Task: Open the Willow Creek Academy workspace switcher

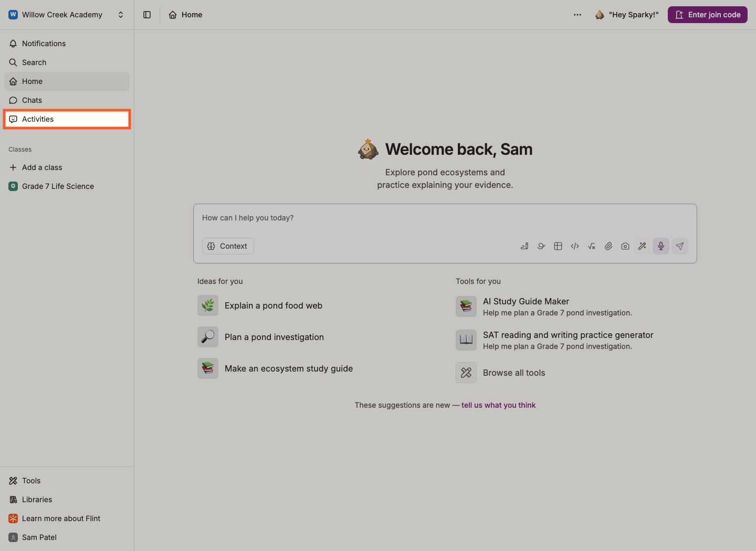Action: (x=67, y=15)
